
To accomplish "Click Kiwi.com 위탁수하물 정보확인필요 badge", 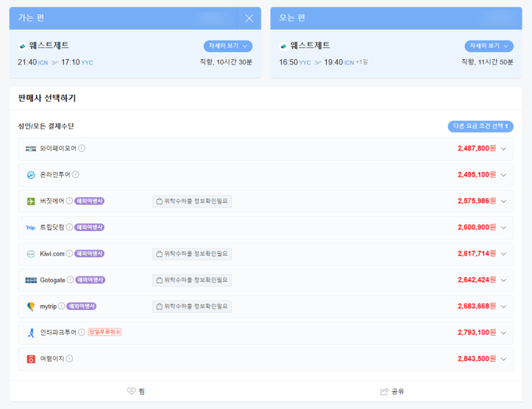I will tap(192, 254).
